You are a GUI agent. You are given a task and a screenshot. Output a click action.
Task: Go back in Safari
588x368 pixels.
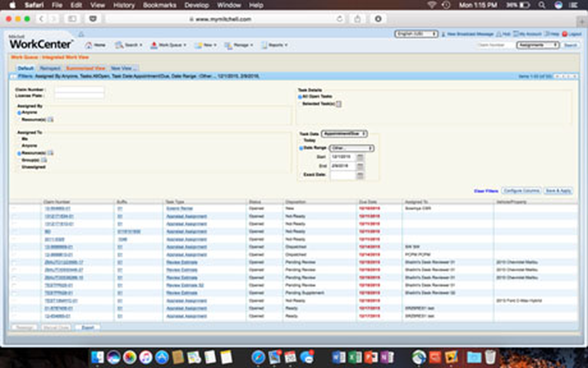coord(42,19)
